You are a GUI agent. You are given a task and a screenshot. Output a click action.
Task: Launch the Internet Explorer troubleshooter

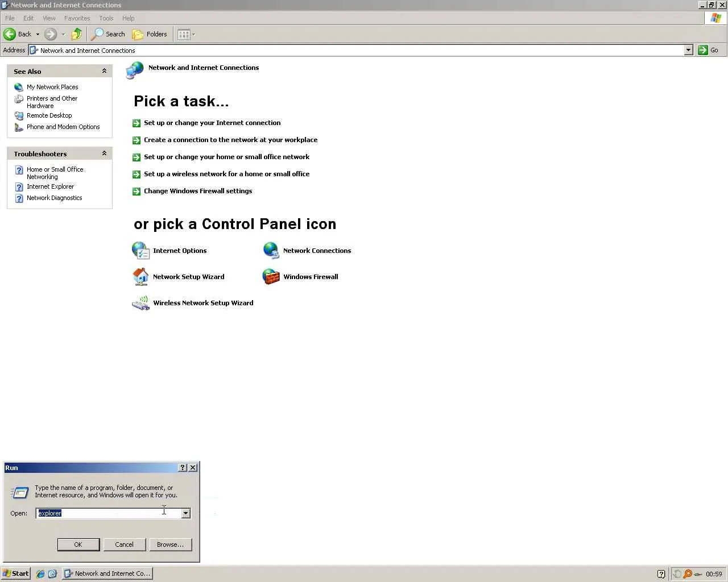[44, 186]
